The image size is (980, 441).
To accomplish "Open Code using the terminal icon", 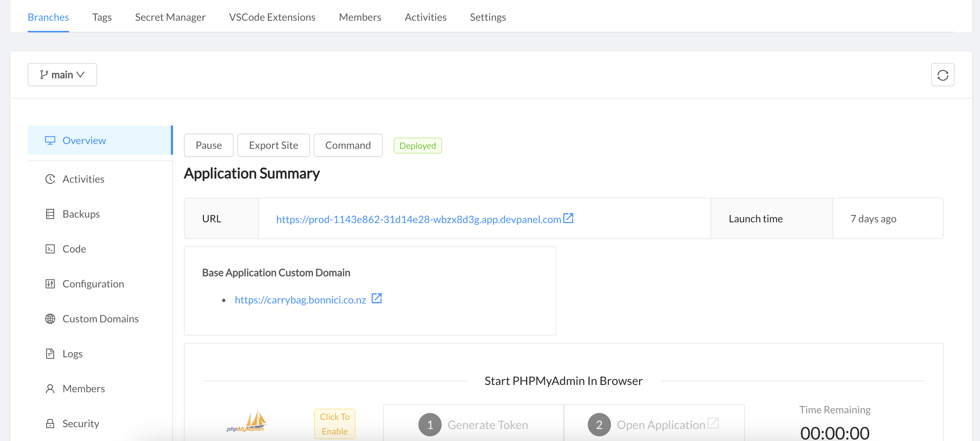I will pyautogui.click(x=50, y=249).
